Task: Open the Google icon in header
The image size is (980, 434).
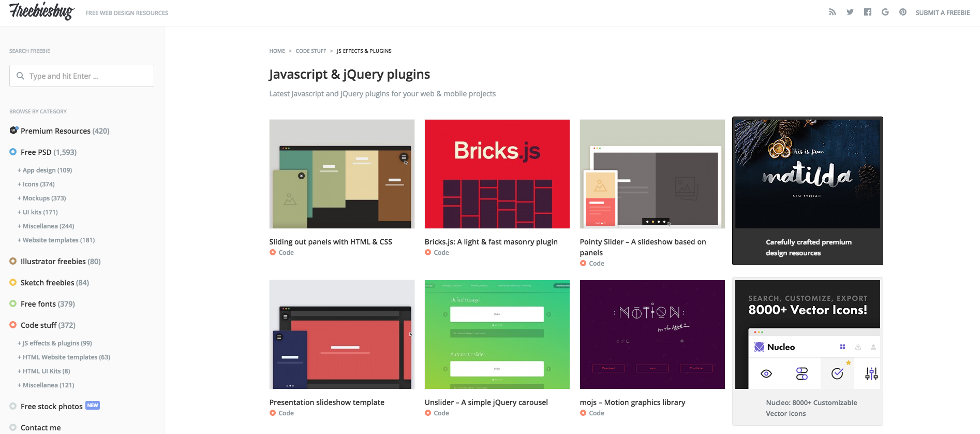Action: tap(885, 12)
